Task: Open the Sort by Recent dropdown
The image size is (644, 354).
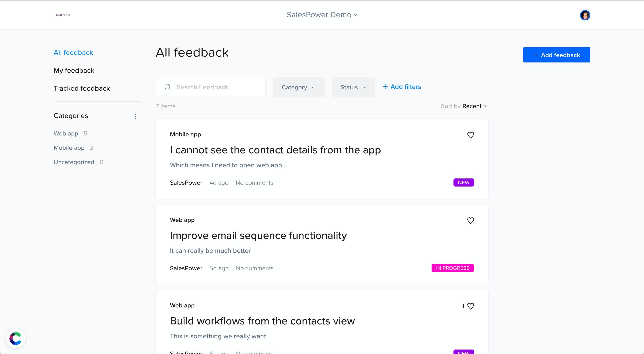Action: (475, 106)
